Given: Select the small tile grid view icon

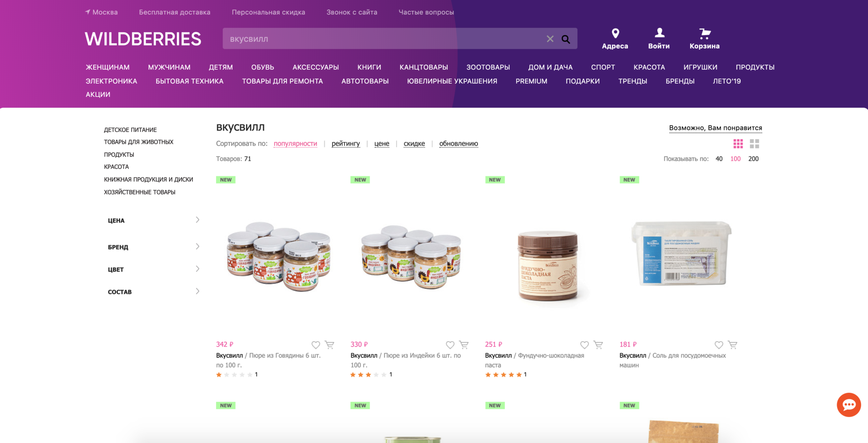Looking at the screenshot, I should [738, 144].
